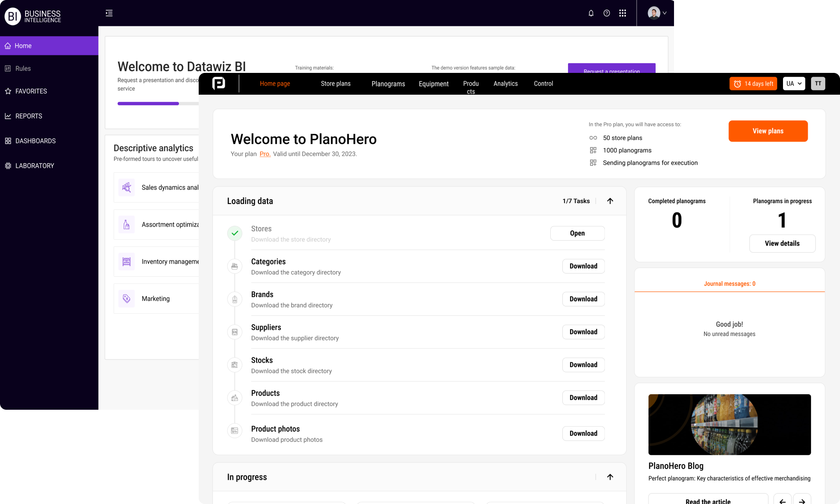The width and height of the screenshot is (840, 504).
Task: Open the PlanoHero Blog thumbnail image
Action: point(729,424)
